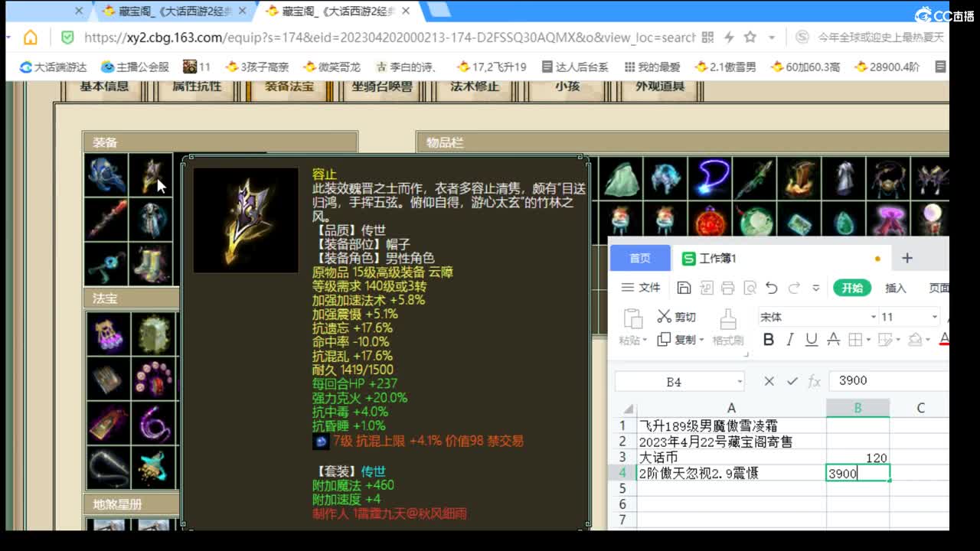The width and height of the screenshot is (980, 551).
Task: Open the name box B4 dropdown
Action: pos(740,381)
